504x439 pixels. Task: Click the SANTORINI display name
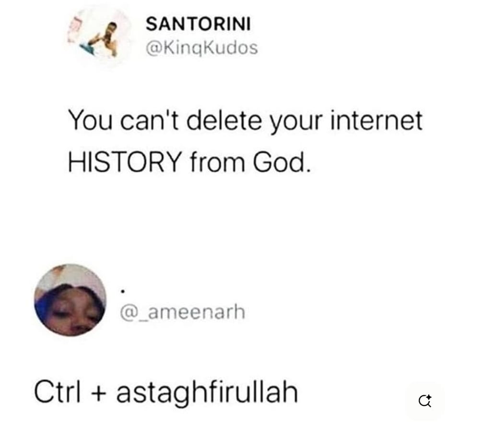[199, 24]
